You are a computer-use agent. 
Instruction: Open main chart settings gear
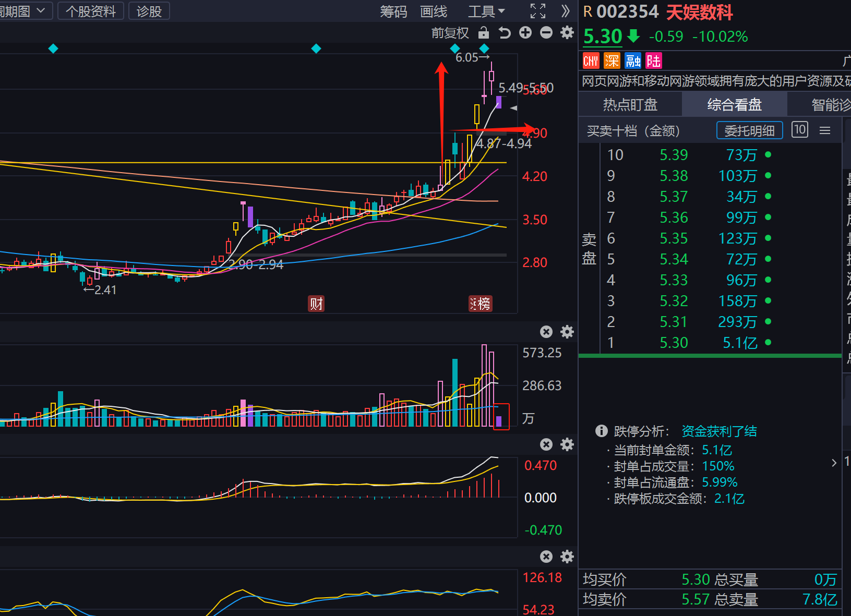(567, 33)
